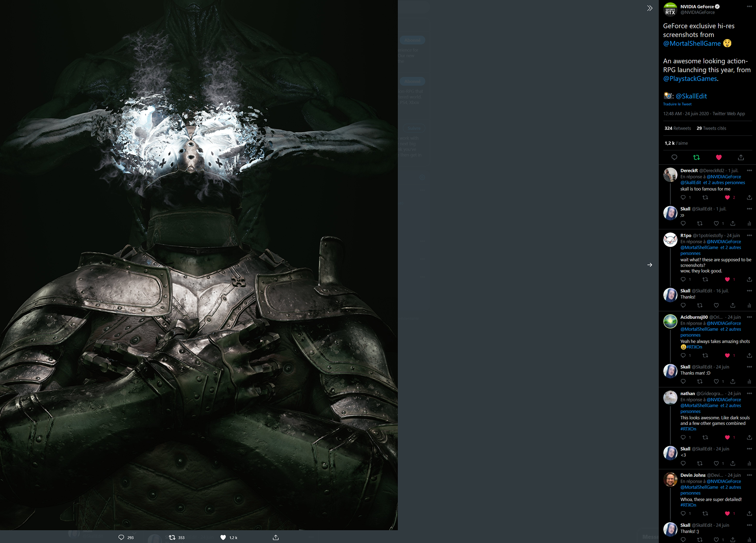Viewport: 756px width, 543px height.
Task: Click the heart showing 1,2 k under the image
Action: 223,537
